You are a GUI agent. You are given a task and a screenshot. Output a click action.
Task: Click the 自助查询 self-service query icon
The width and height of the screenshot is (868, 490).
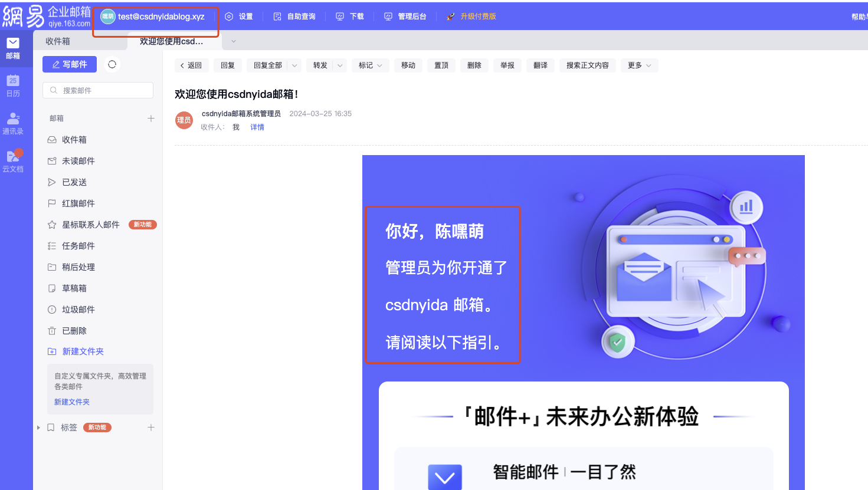point(277,17)
